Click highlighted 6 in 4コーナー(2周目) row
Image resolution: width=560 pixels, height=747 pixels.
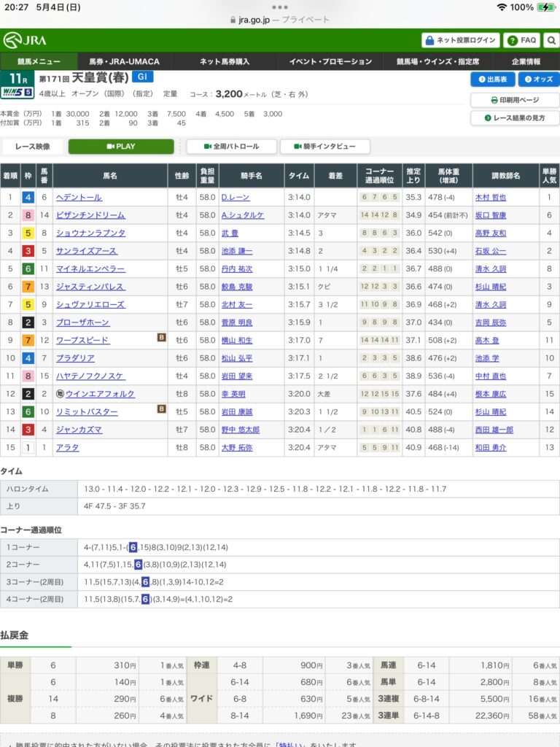145,599
